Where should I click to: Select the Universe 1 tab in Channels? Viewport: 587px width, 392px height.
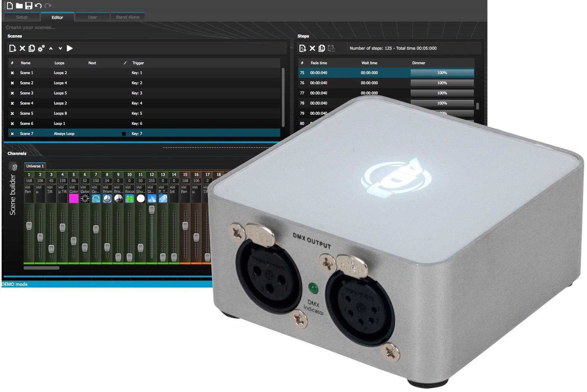pyautogui.click(x=35, y=166)
